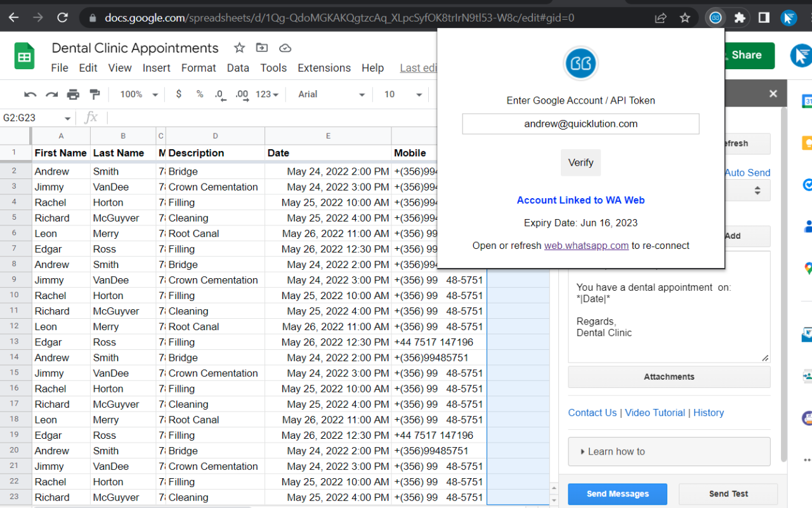Click the Verify button
This screenshot has width=812, height=508.
[x=580, y=163]
